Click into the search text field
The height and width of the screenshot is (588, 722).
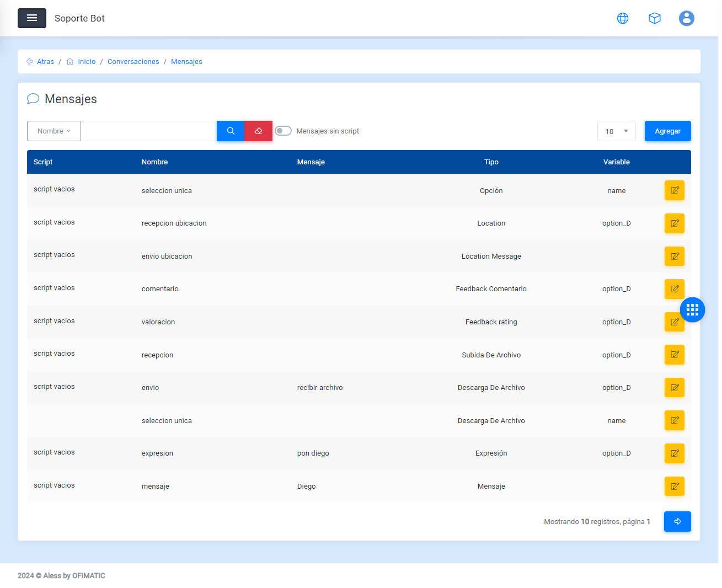tap(148, 131)
